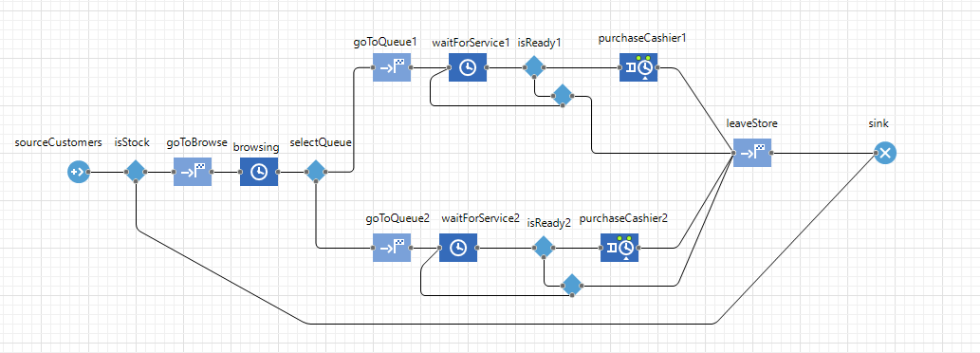
Task: Click the goToQueue2 move block
Action: [392, 248]
